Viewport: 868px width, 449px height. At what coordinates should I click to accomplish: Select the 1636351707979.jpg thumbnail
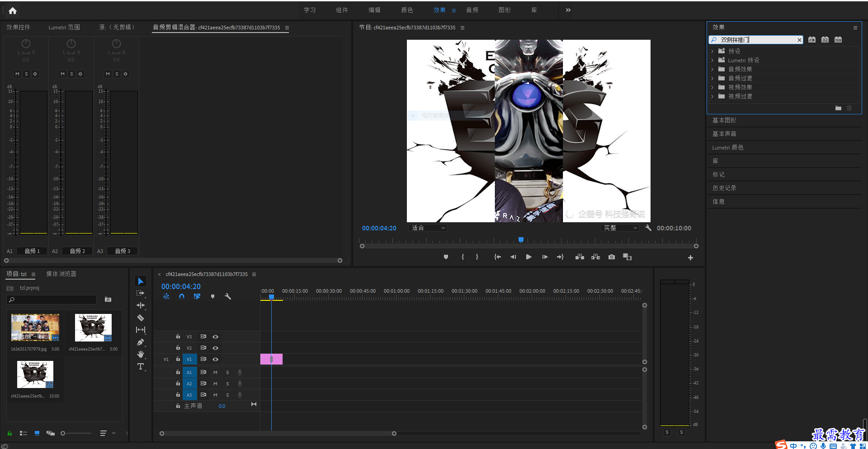(35, 327)
